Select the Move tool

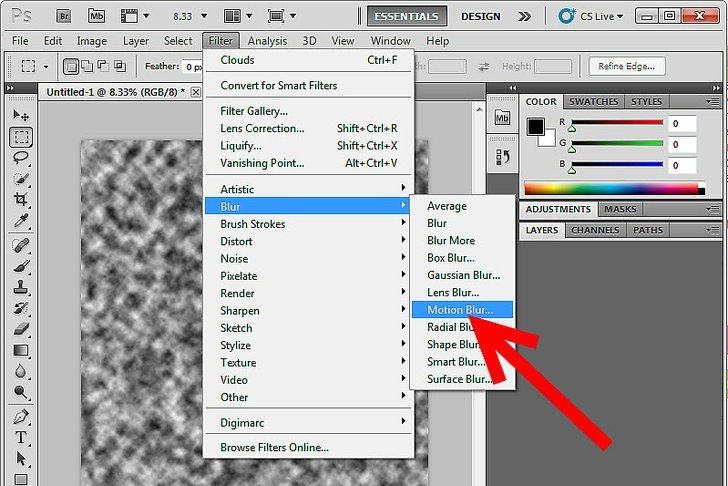click(21, 116)
